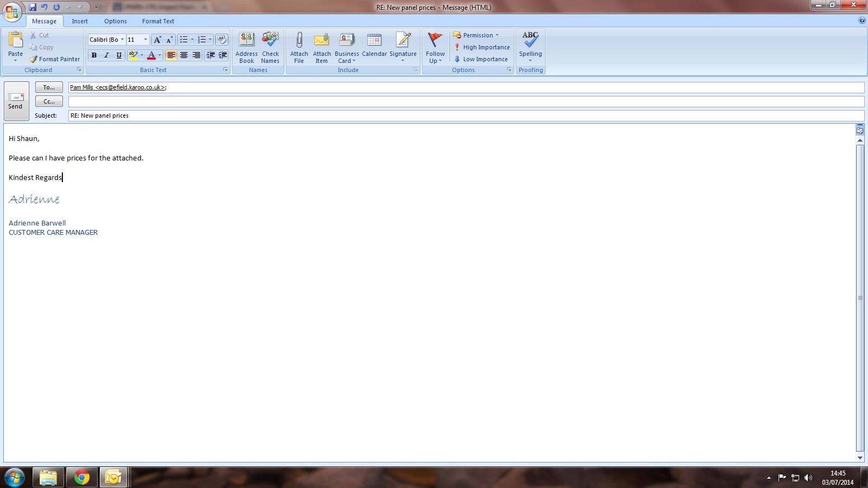
Task: Select the Format Painter tool
Action: 54,59
